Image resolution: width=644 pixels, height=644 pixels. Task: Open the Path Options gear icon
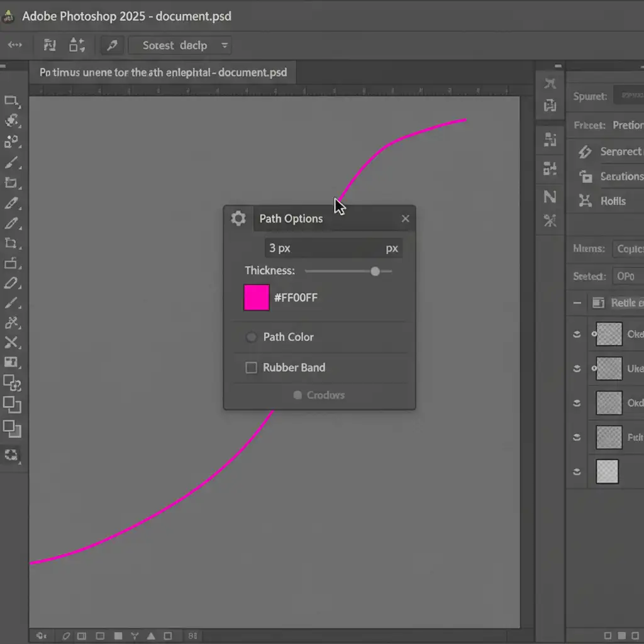click(x=238, y=218)
